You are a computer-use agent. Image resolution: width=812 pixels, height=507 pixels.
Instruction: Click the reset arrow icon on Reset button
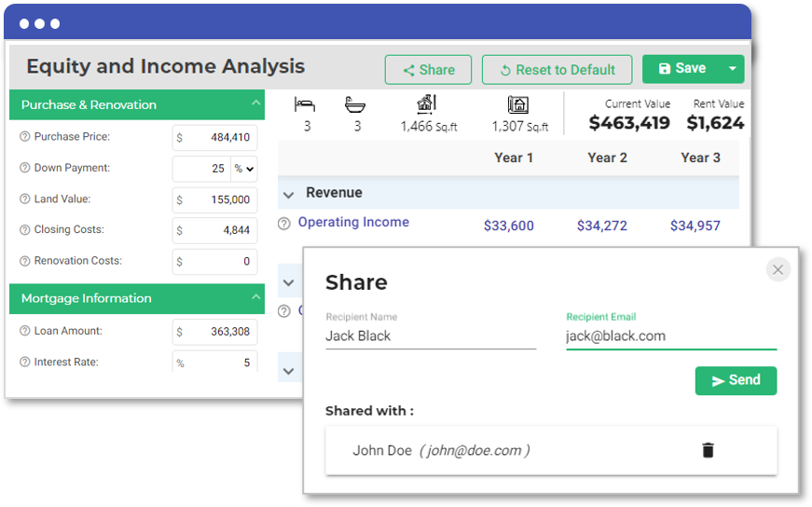pyautogui.click(x=505, y=71)
